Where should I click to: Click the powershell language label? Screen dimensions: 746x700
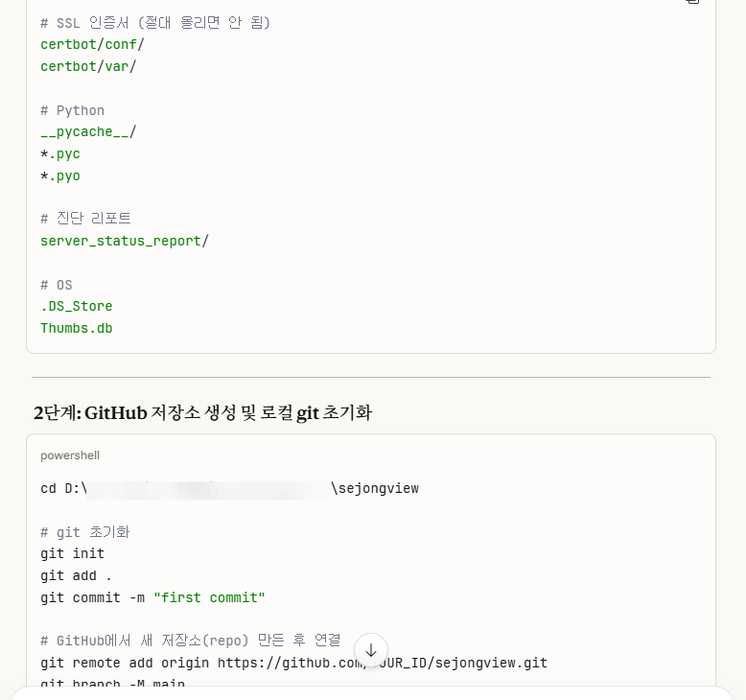(70, 455)
